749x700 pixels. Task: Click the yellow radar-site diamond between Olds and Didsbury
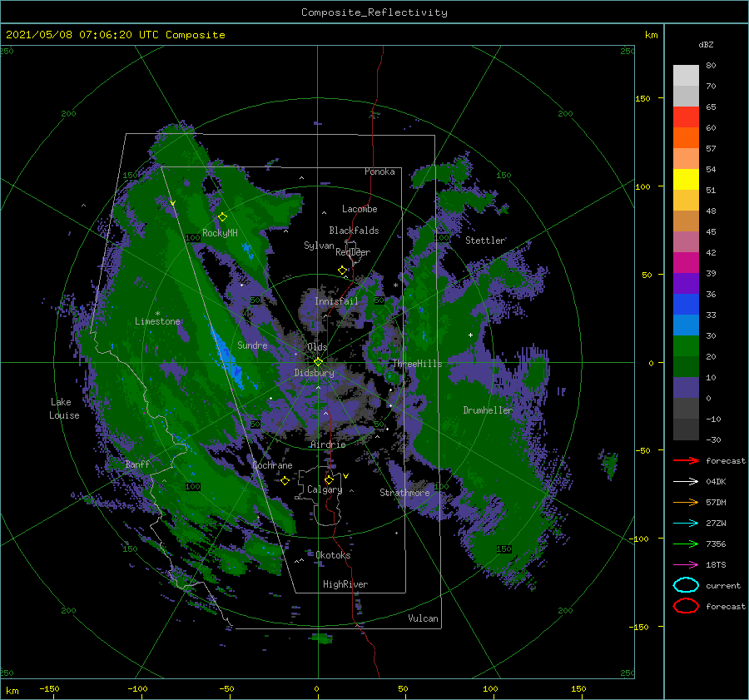point(318,362)
